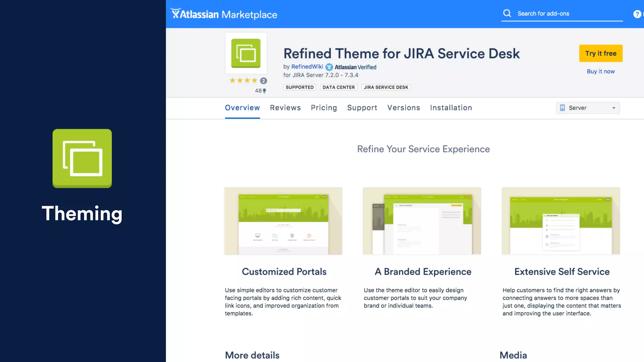Click the DATA CENTER tag

(x=338, y=87)
